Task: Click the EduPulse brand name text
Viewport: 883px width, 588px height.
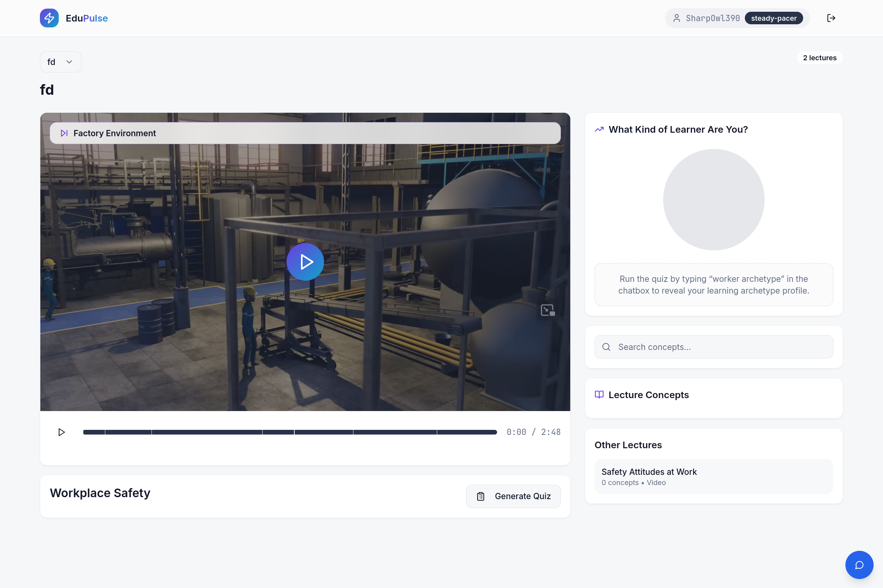Action: [x=86, y=18]
